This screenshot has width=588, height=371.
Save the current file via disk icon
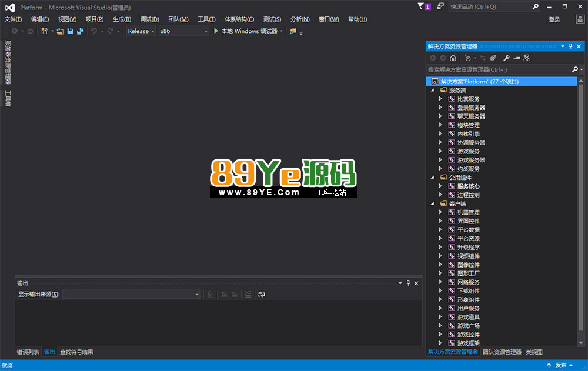pos(70,31)
